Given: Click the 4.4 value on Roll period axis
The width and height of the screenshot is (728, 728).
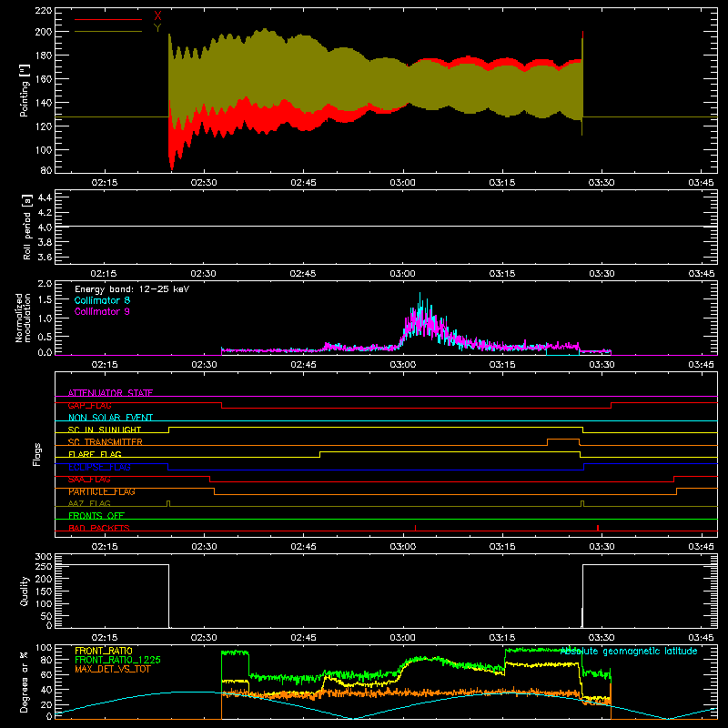Looking at the screenshot, I should click(45, 197).
